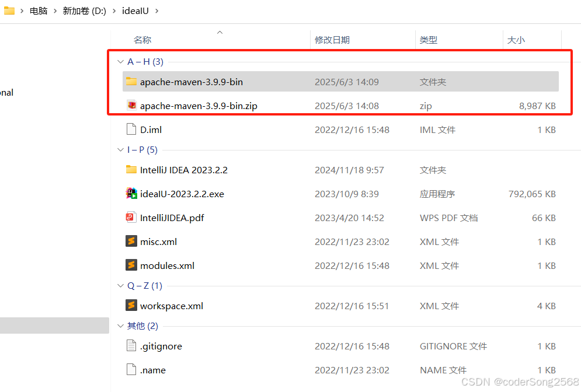Click the .gitignore file icon
581x392 pixels.
coord(131,346)
